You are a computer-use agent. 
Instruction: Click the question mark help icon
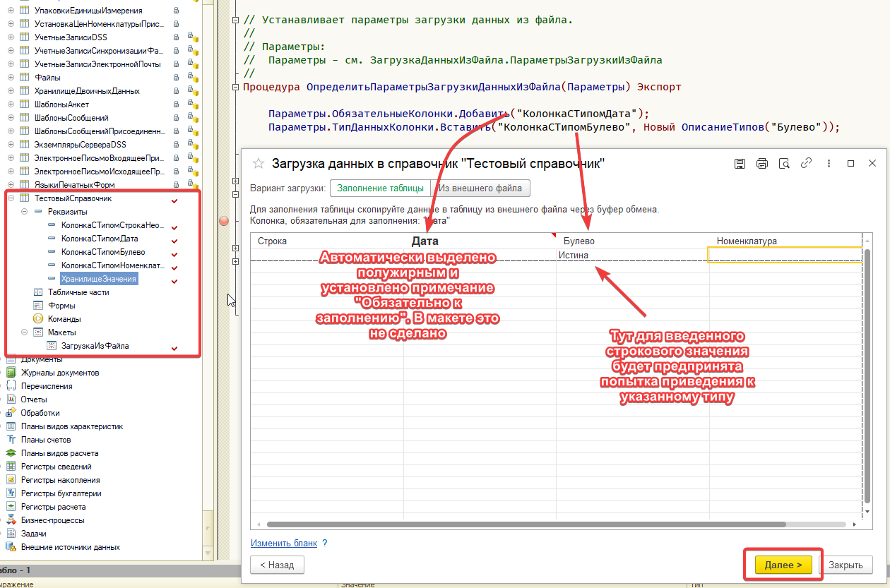pyautogui.click(x=325, y=543)
